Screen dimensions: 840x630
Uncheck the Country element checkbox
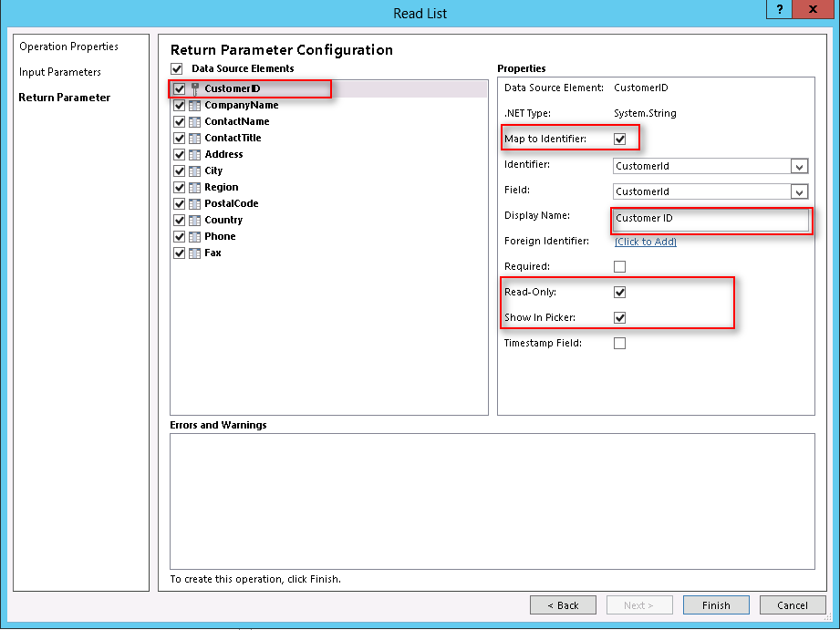pyautogui.click(x=180, y=220)
